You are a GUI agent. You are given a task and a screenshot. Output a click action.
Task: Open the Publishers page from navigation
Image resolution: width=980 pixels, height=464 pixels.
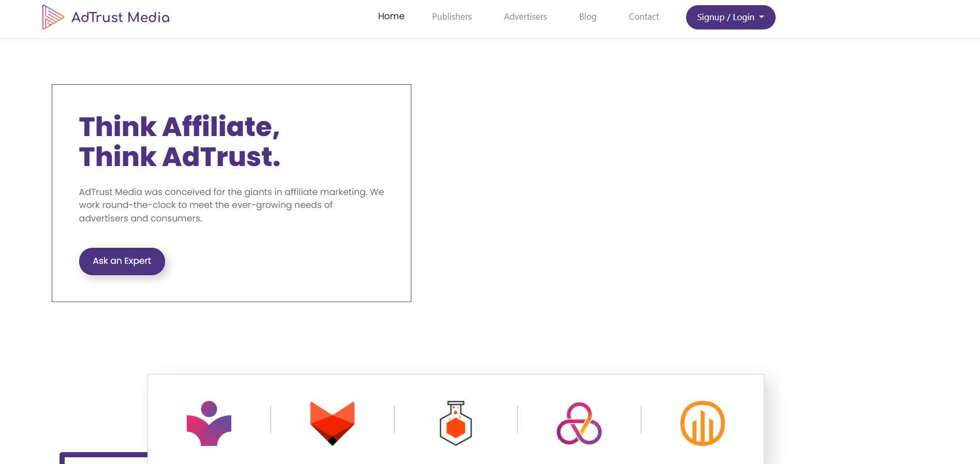pos(452,17)
